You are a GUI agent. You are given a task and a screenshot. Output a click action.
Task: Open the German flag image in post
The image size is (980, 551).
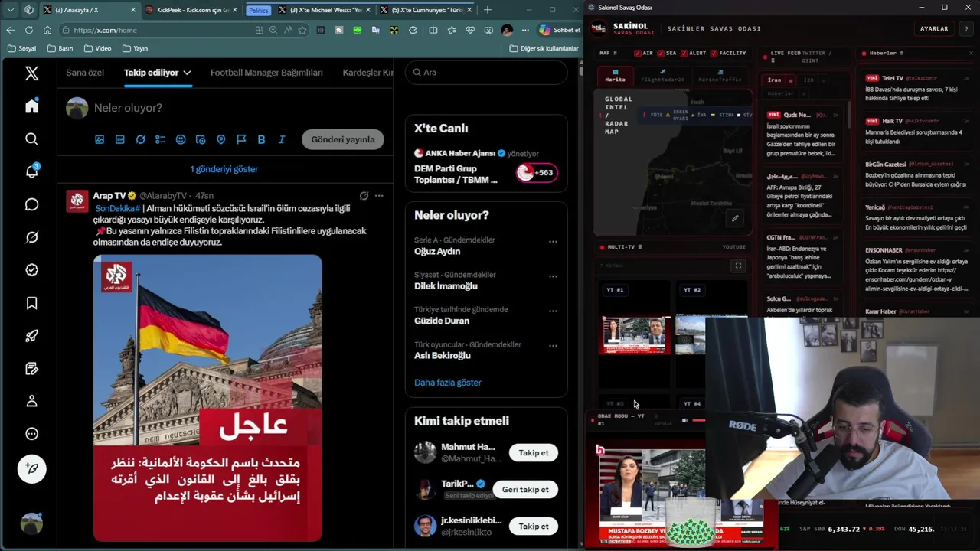pos(207,398)
